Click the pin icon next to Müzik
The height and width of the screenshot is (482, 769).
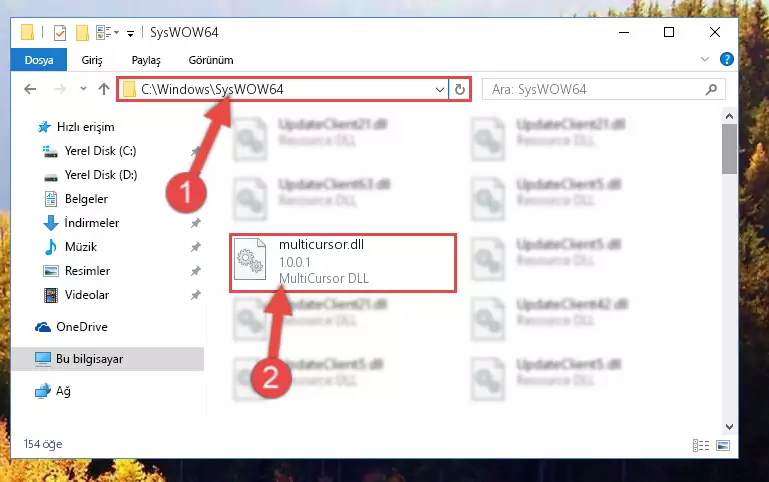pyautogui.click(x=196, y=247)
